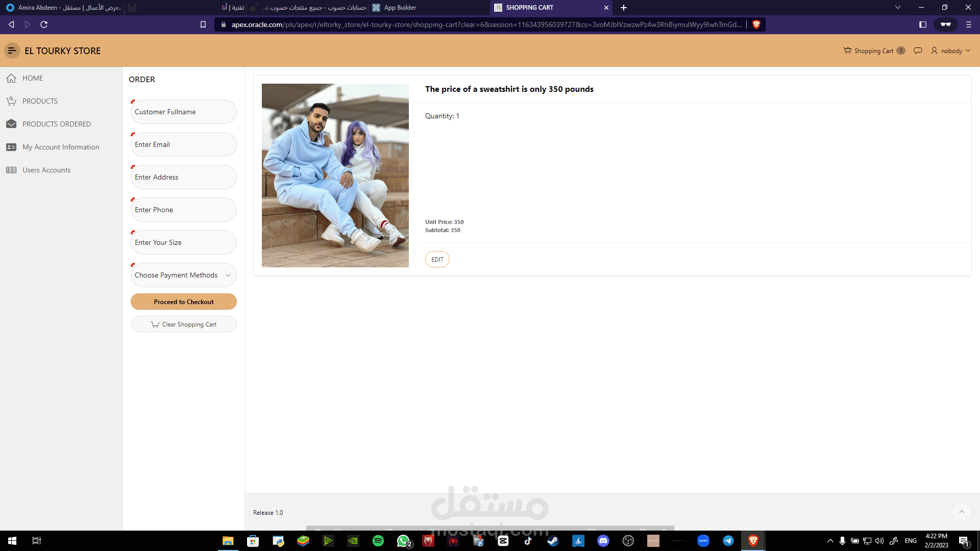980x551 pixels.
Task: Click the bookmark icon in address bar
Action: click(x=203, y=24)
